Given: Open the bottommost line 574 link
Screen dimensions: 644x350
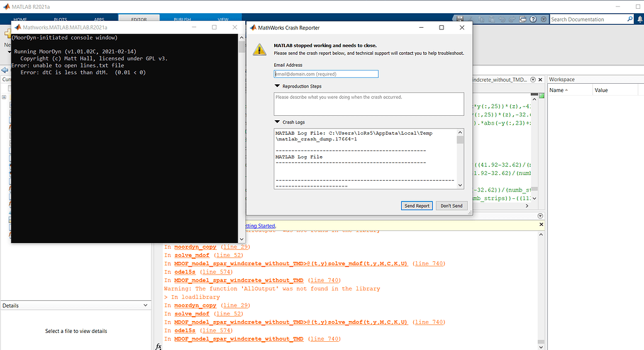Looking at the screenshot, I should (x=217, y=330).
